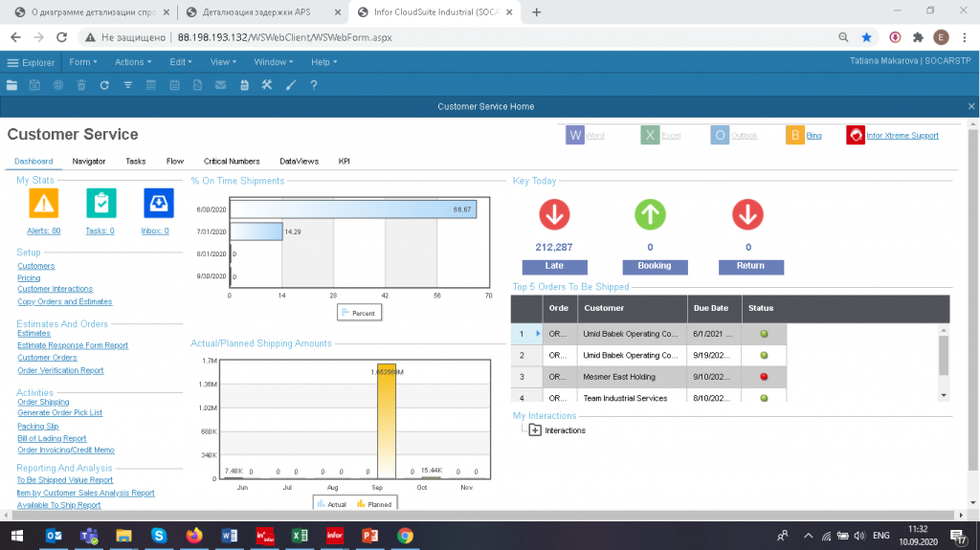
Task: Click the envelope email toolbar icon
Action: pos(221,85)
